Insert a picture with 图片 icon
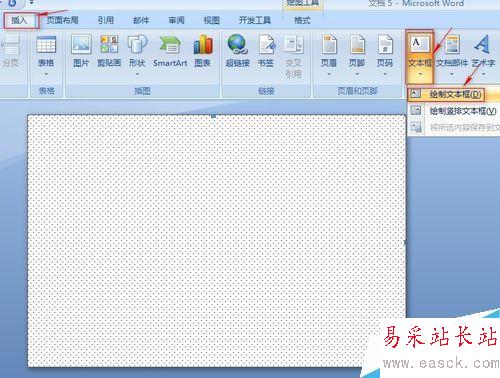500x378 pixels. (81, 44)
